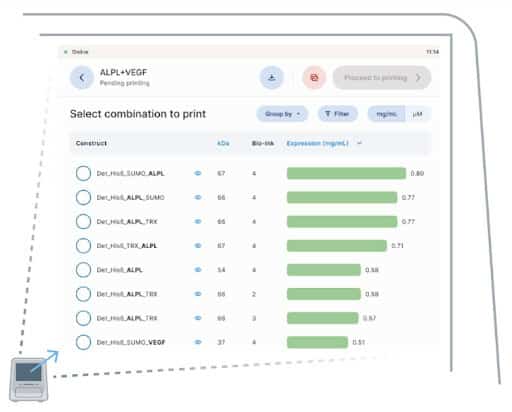
Task: Click the Det_His6_ALPL_SUMO construct name
Action: (130, 197)
